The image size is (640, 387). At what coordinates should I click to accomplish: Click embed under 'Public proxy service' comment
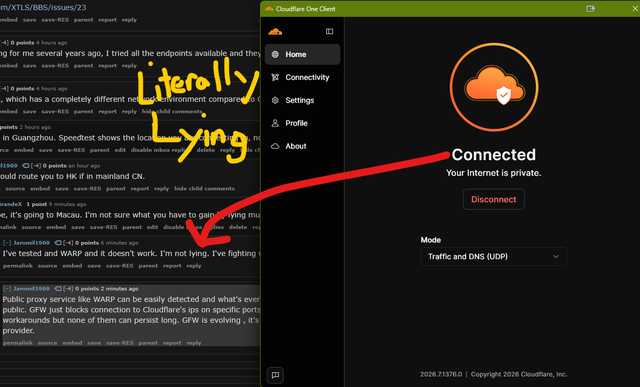72,343
